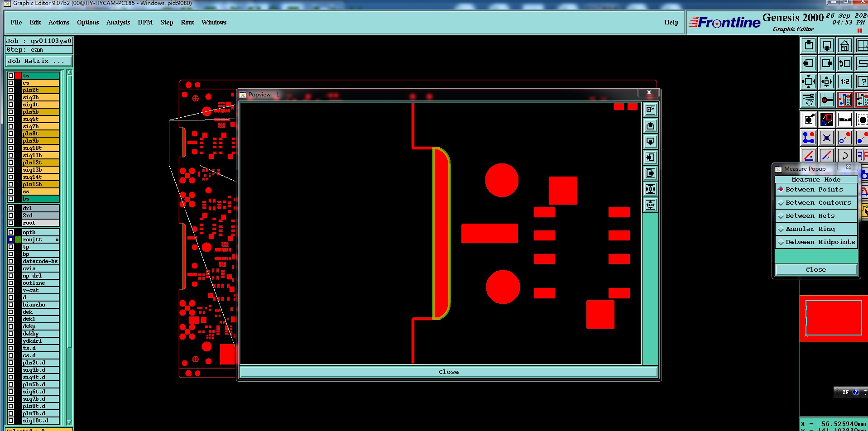Close the Popview window via bottom Close button
868x431 pixels.
(x=449, y=372)
